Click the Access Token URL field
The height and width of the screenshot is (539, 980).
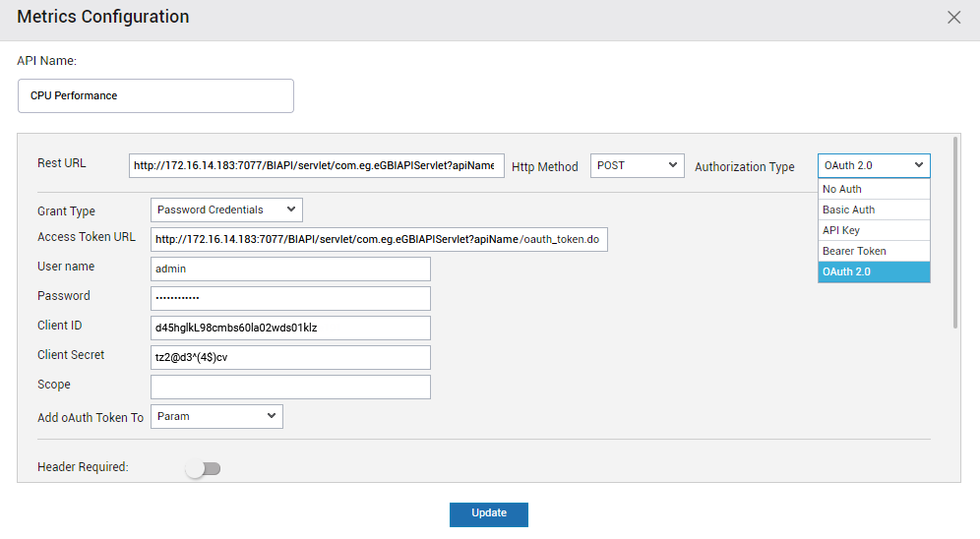point(379,239)
